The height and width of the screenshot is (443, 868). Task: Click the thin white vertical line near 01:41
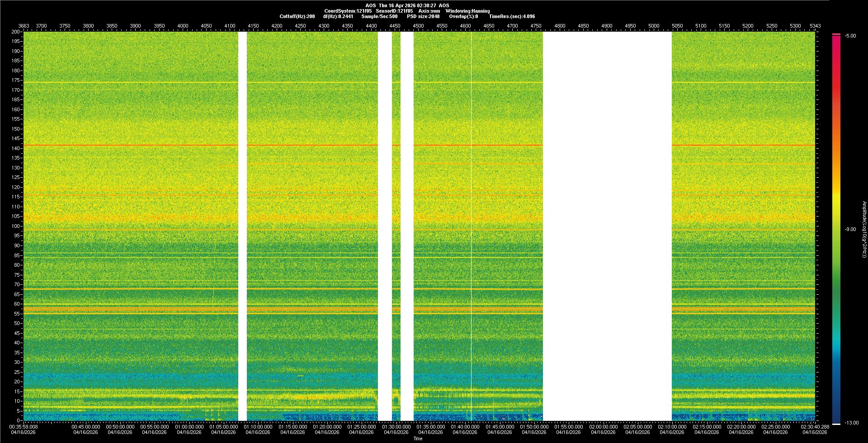coord(471,226)
